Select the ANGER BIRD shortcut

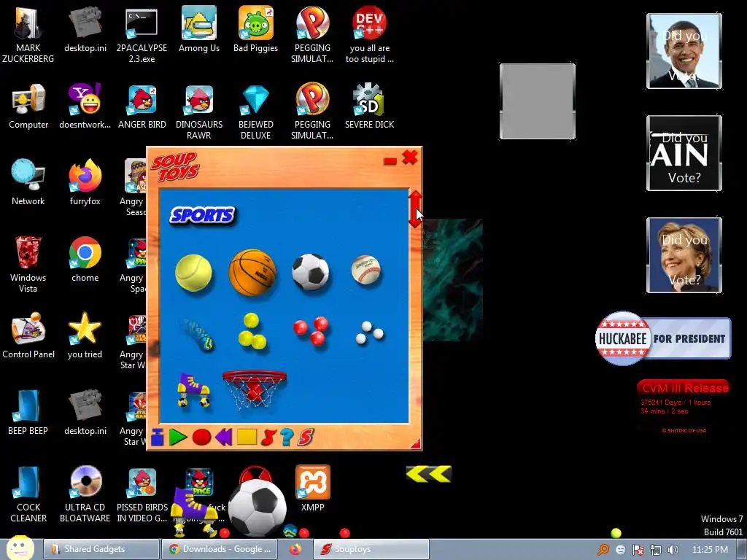coord(142,106)
